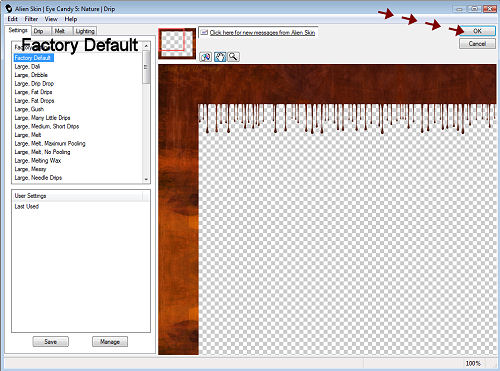The height and width of the screenshot is (371, 500).
Task: Open new messages from Alien Skin link
Action: pos(262,32)
